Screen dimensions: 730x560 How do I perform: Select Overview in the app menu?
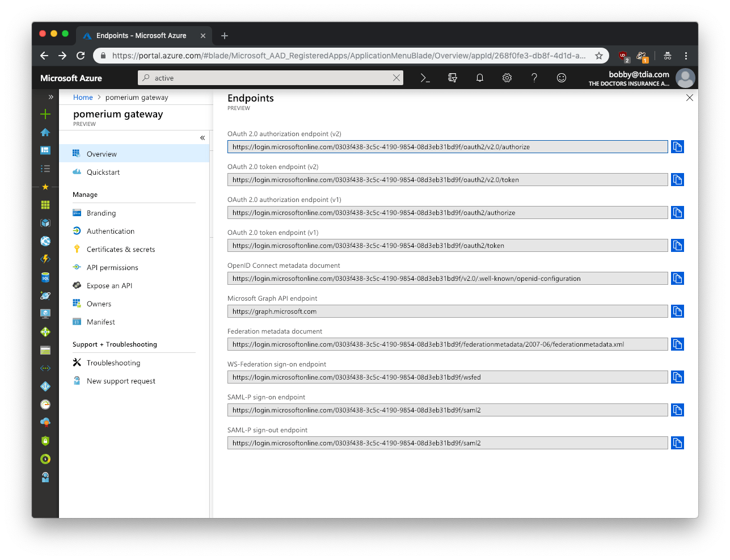(134, 154)
